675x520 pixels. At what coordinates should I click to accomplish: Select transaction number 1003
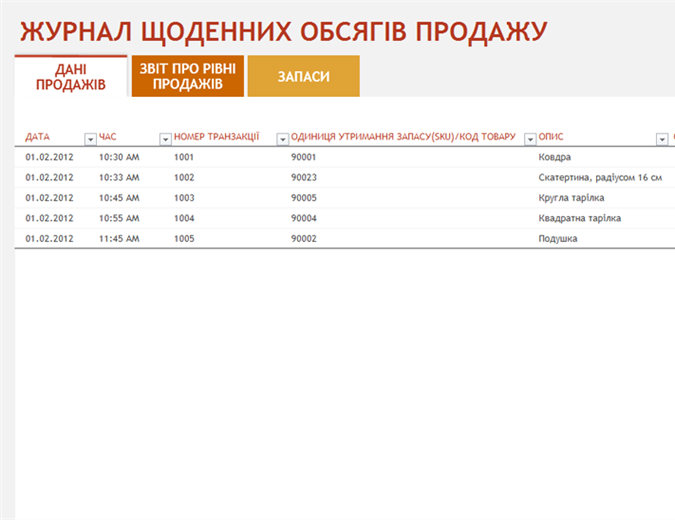coord(184,198)
